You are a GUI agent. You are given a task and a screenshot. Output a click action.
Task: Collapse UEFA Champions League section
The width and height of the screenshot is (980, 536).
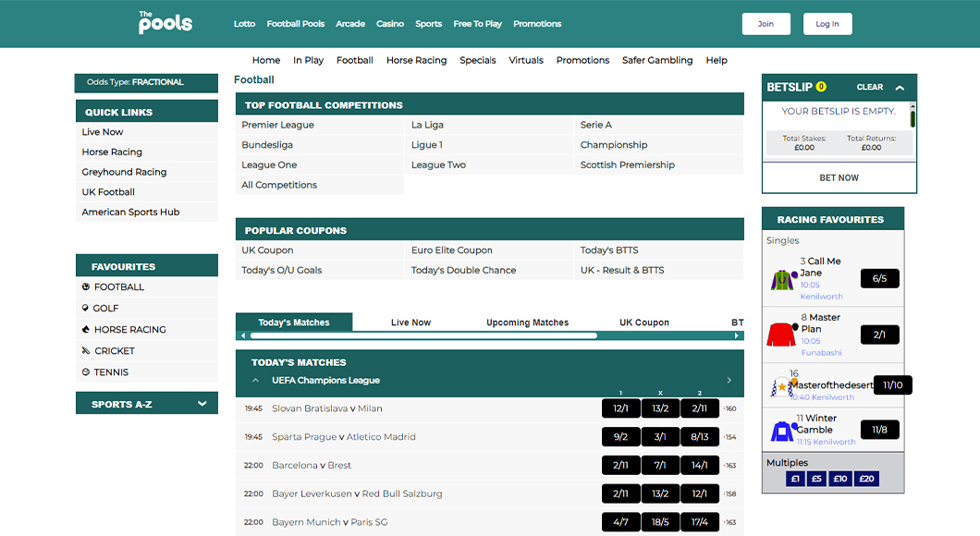click(255, 380)
